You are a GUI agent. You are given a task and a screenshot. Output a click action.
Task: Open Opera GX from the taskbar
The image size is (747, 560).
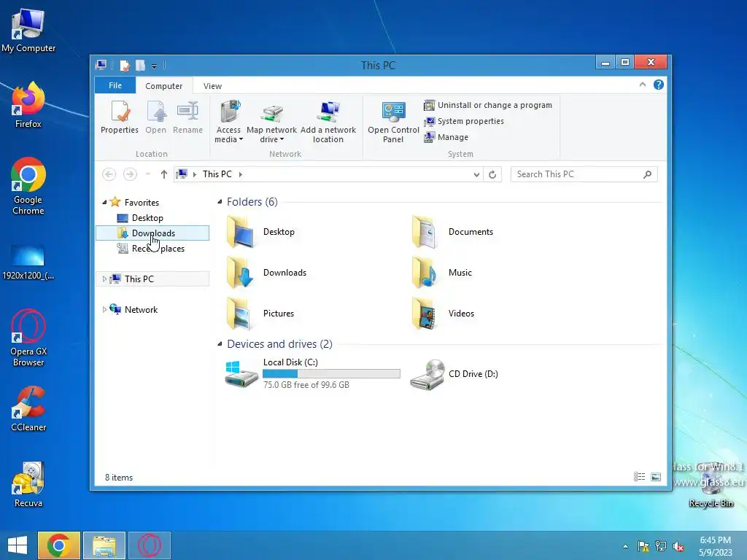[x=150, y=545]
